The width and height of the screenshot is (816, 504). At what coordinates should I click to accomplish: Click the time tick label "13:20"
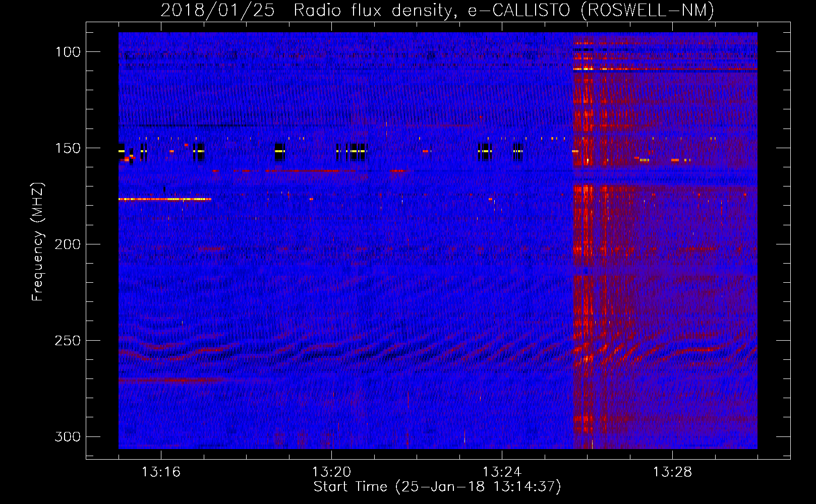331,472
